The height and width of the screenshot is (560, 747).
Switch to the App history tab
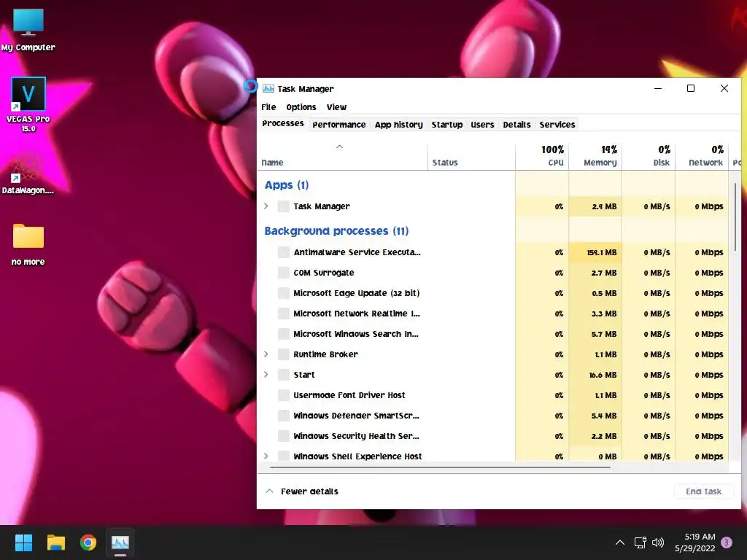399,125
